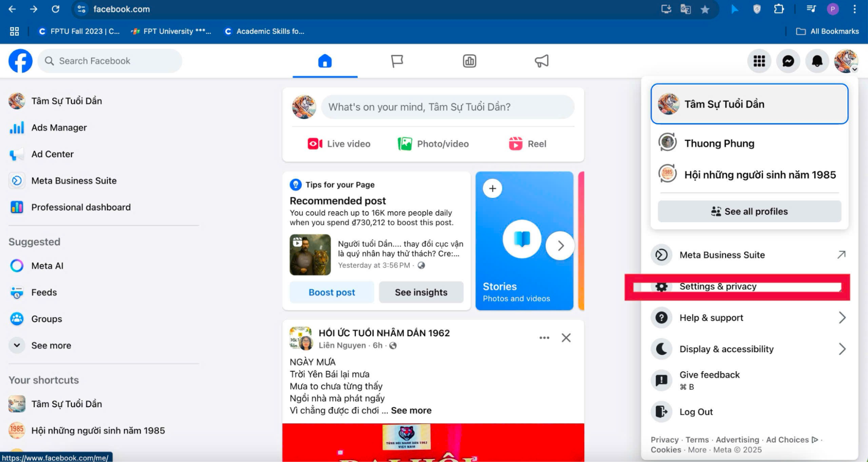Open Tâm Sự Tuổi Dần shortcut under Your shortcuts
This screenshot has width=868, height=462.
[103, 404]
